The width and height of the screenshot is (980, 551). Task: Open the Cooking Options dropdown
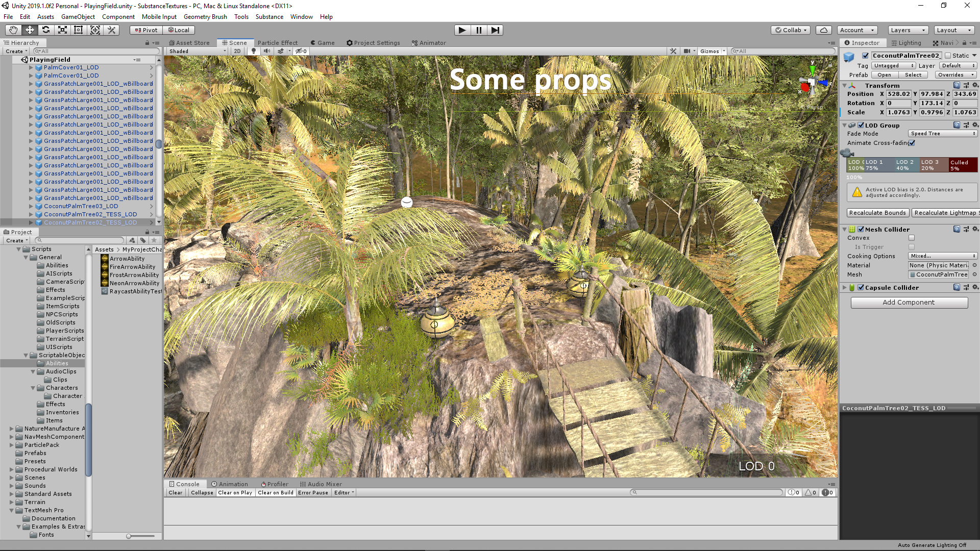coord(943,256)
